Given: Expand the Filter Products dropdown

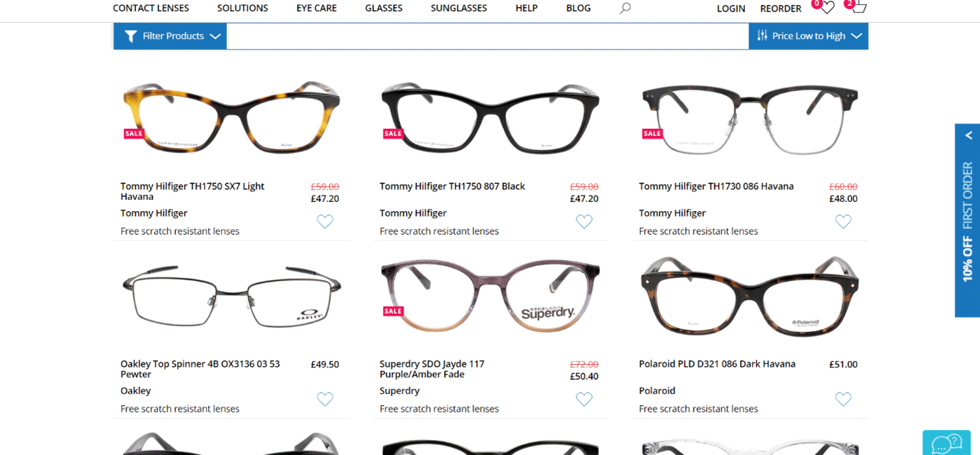Looking at the screenshot, I should [x=170, y=36].
